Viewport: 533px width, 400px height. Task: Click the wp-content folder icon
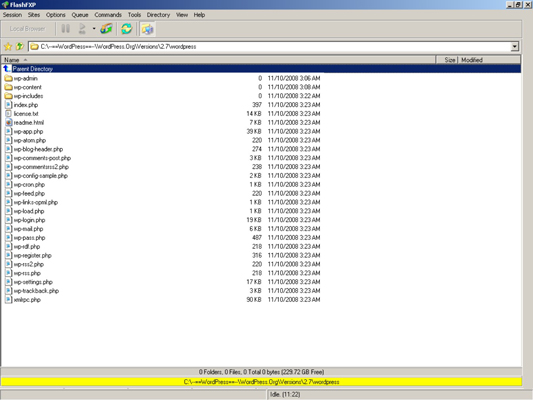click(8, 87)
